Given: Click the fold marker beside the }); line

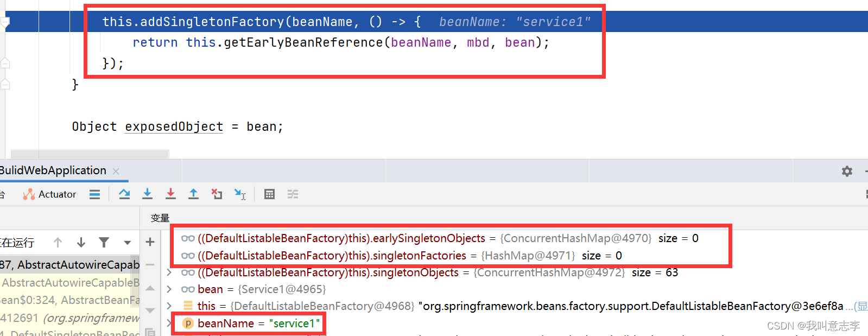Looking at the screenshot, I should pyautogui.click(x=5, y=63).
